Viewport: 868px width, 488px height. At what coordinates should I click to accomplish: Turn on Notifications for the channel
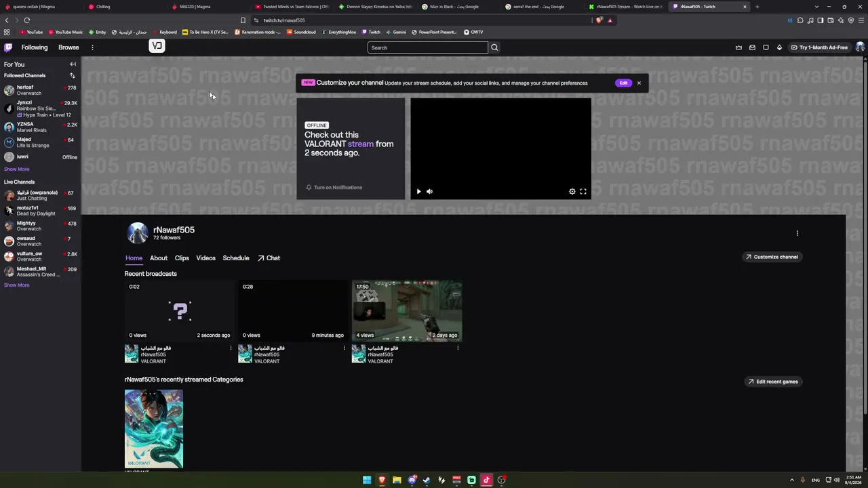click(x=334, y=187)
